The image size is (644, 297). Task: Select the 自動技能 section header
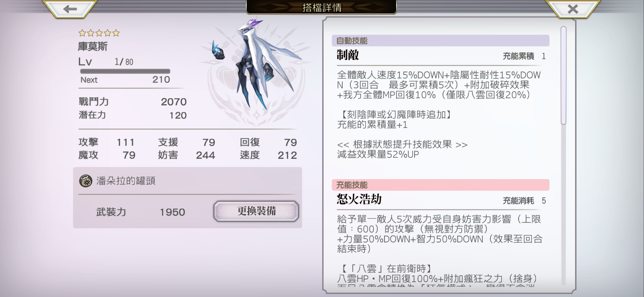tap(440, 41)
